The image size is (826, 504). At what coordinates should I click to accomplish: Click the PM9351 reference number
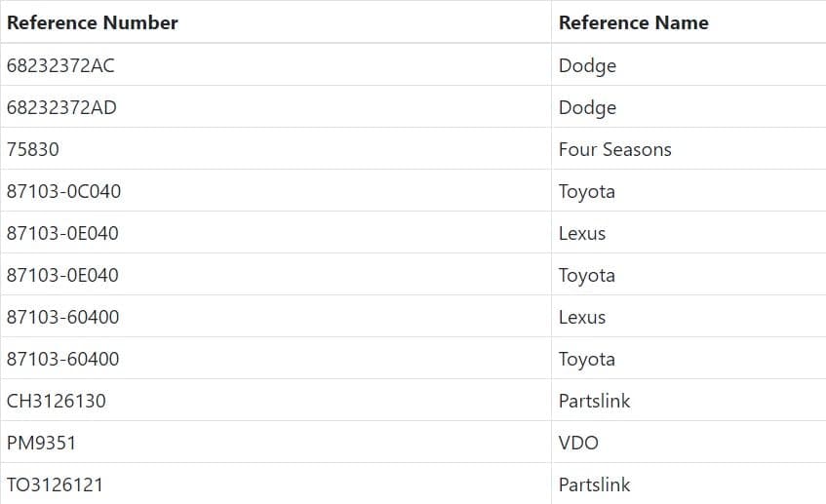(x=41, y=444)
